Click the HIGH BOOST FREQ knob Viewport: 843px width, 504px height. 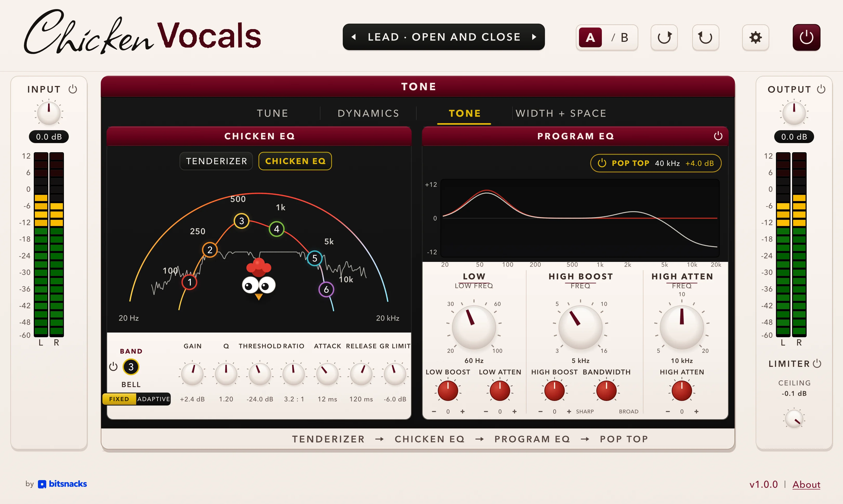[x=581, y=327]
